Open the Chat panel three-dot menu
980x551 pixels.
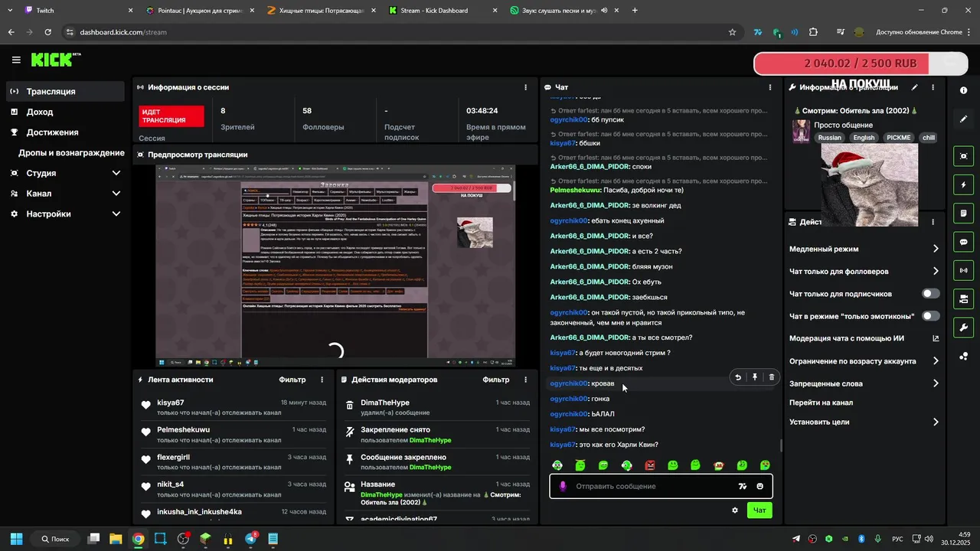(x=770, y=87)
